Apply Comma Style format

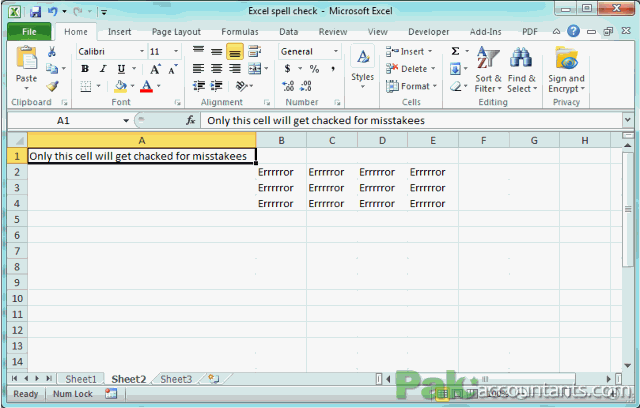click(333, 69)
